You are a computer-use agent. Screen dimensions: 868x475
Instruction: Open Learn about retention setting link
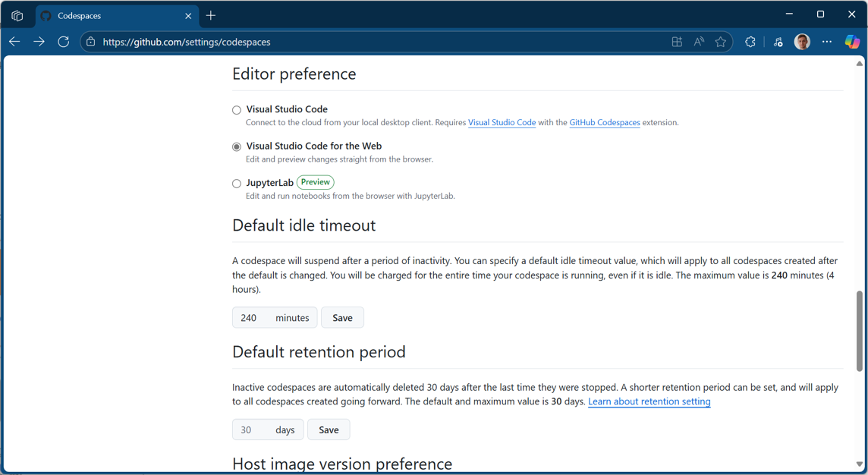[x=649, y=401]
